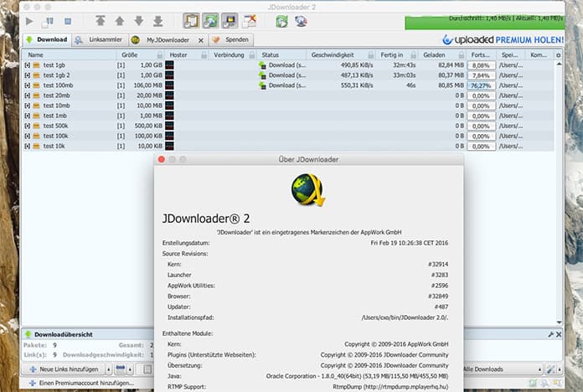Pause downloads using the pause icon
Image resolution: width=583 pixels, height=392 pixels.
click(49, 22)
